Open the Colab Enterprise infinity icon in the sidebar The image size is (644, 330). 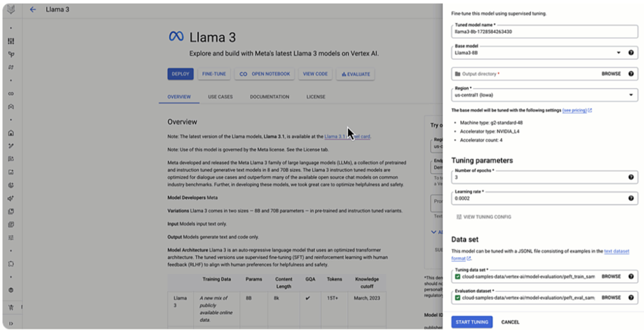pos(11,94)
